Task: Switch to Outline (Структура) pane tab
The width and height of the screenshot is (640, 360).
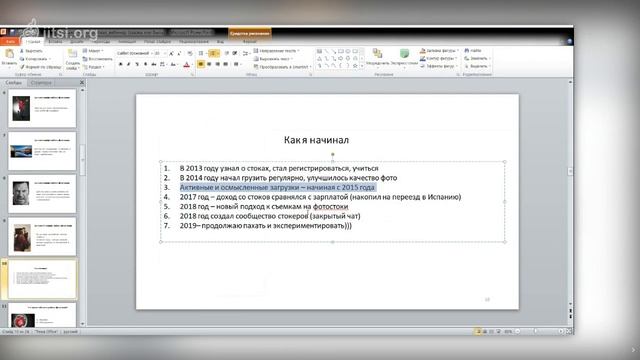Action: click(x=41, y=83)
